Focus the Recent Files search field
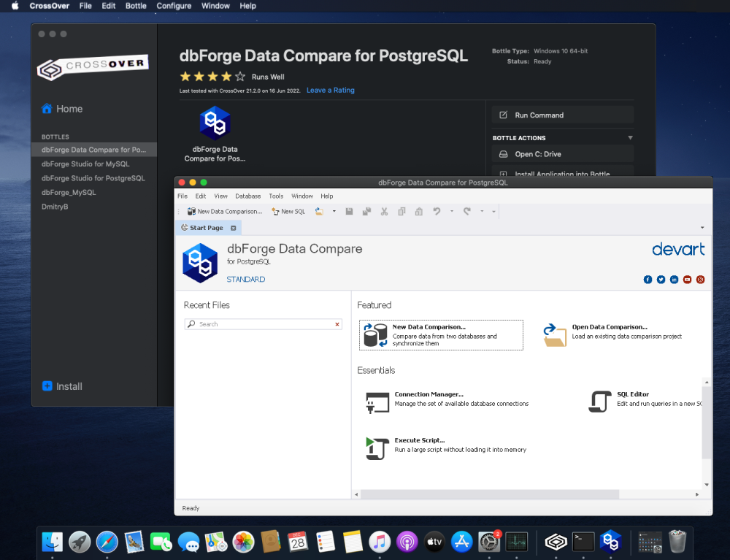 coord(263,324)
